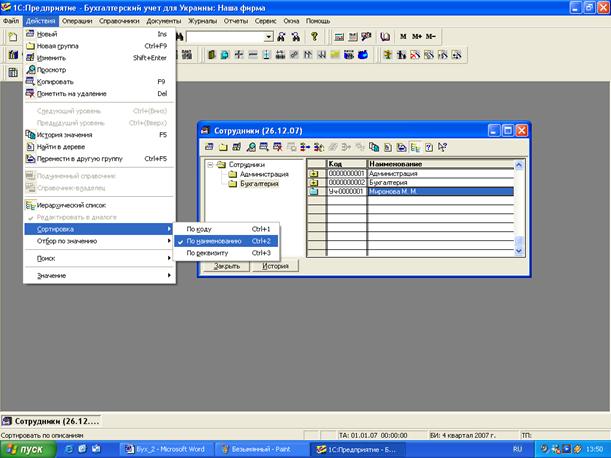Click the green book icon in second toolbar

(212, 55)
